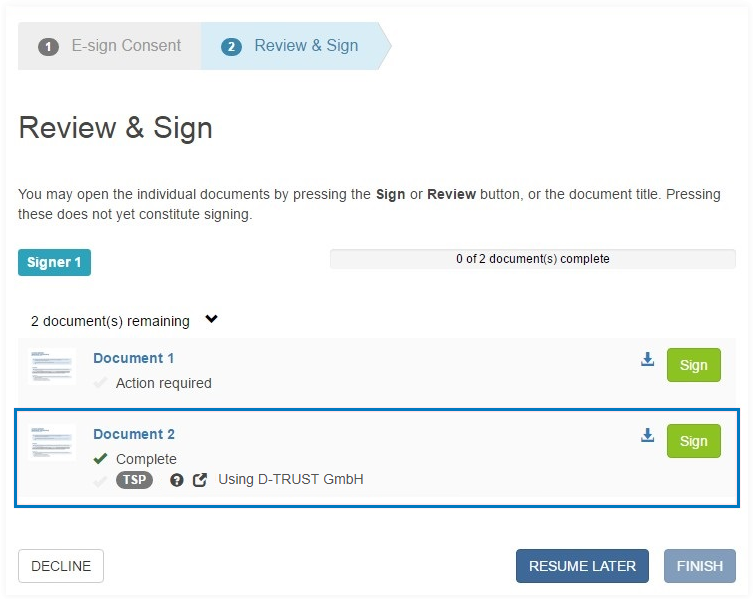Collapse the documents remaining chevron
754x601 pixels.
click(x=211, y=320)
